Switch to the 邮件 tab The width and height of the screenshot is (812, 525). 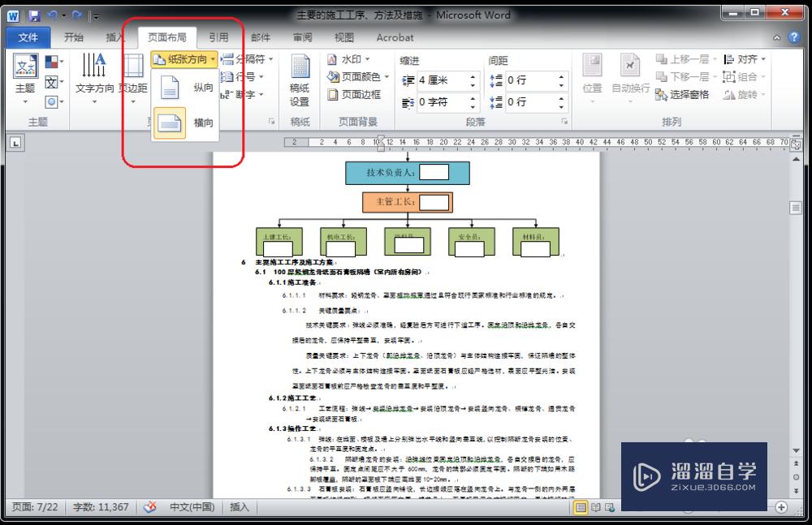click(x=261, y=37)
